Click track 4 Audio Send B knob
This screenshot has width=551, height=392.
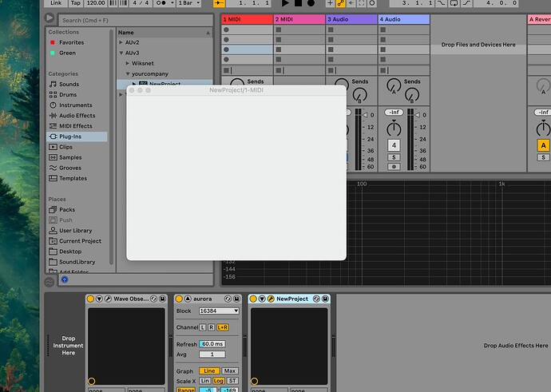coord(412,95)
